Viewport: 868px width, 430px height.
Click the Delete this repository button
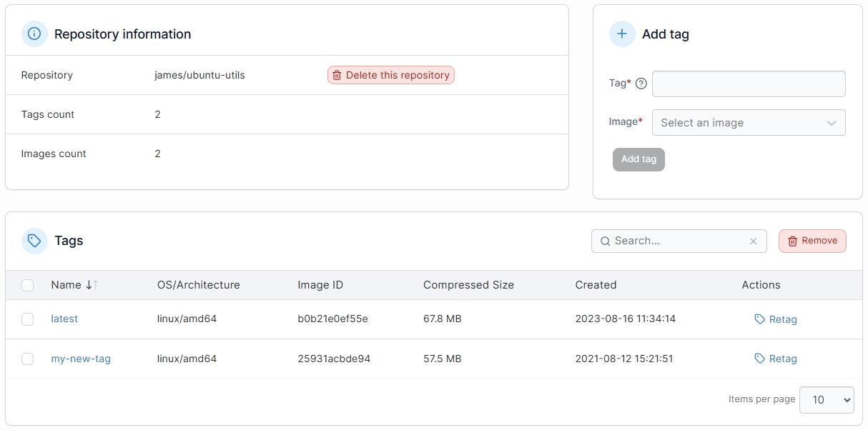coord(390,75)
